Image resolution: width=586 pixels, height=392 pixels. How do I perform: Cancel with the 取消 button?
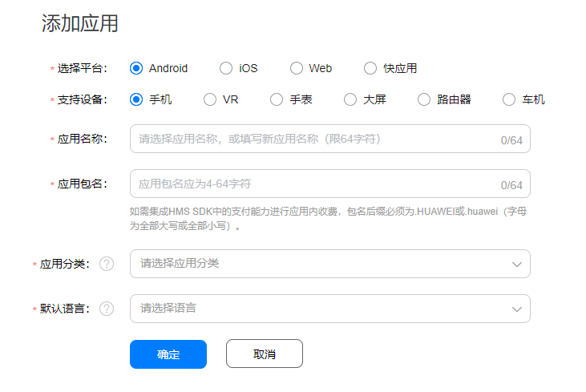[265, 354]
